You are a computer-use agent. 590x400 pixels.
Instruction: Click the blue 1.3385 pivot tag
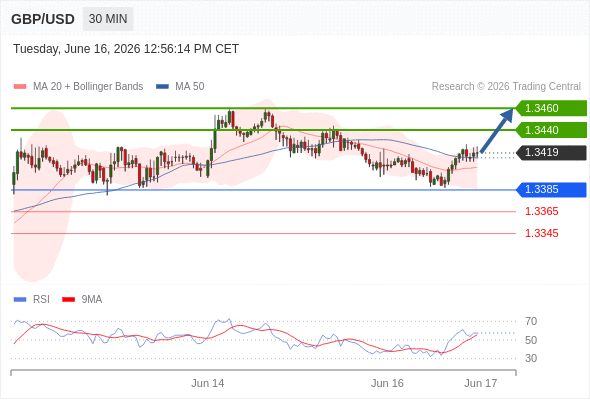click(551, 189)
